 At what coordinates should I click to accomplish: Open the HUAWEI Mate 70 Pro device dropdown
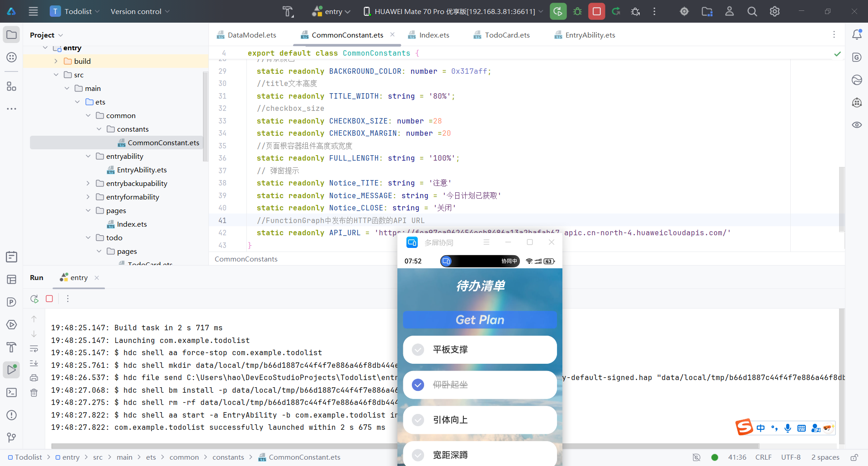453,11
